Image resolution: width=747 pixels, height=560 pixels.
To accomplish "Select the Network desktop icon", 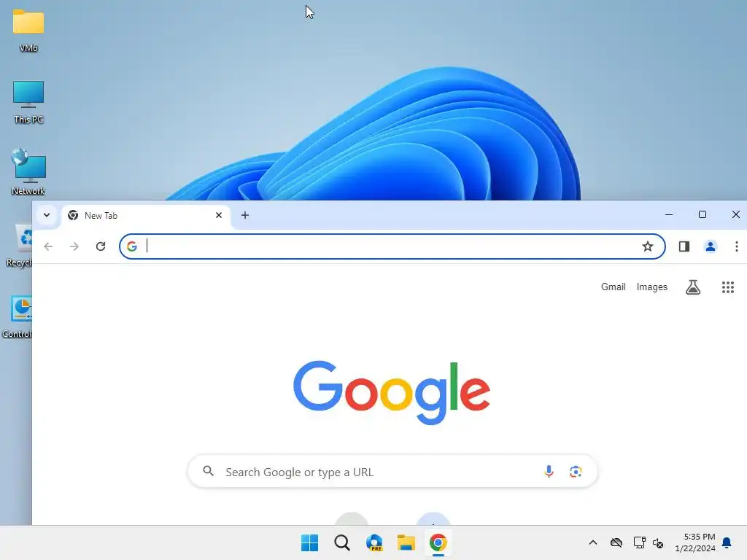I will point(28,172).
